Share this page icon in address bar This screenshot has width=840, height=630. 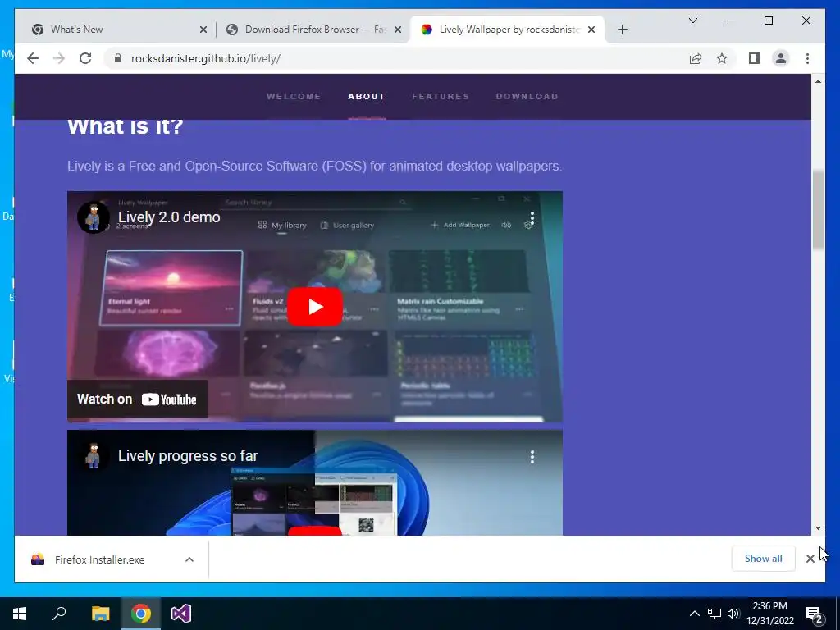click(696, 58)
